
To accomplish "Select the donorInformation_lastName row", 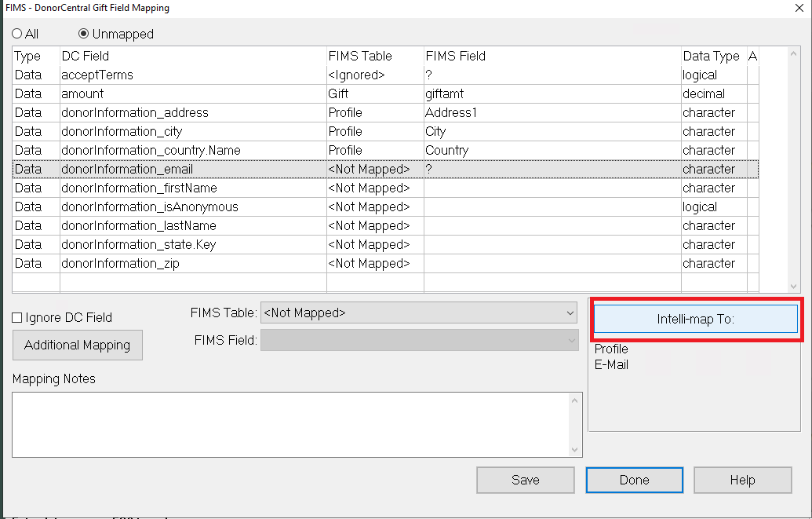I will point(385,225).
